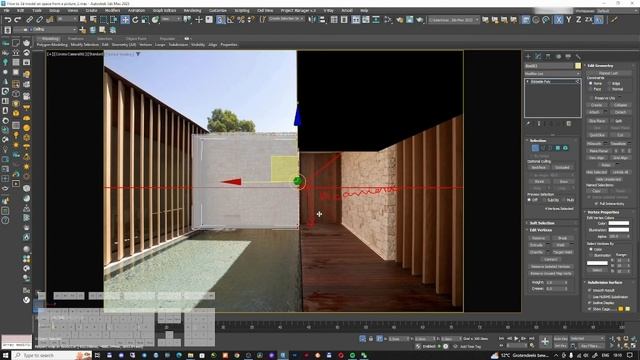
Task: Open the Modifier List dropdown
Action: (x=552, y=74)
